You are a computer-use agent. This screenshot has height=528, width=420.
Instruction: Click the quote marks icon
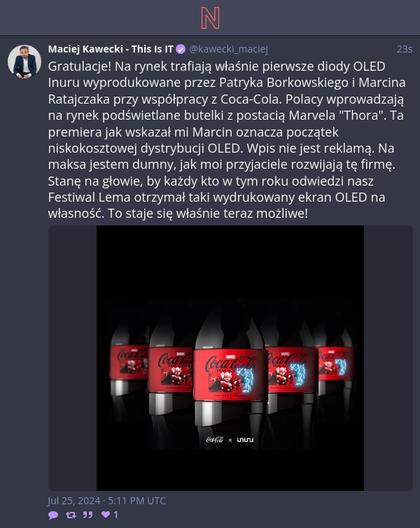pos(87,515)
